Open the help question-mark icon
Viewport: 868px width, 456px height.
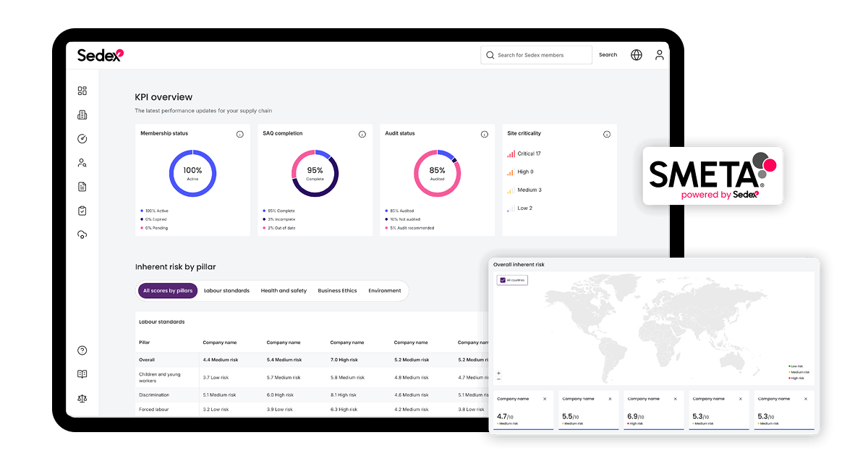[x=82, y=350]
